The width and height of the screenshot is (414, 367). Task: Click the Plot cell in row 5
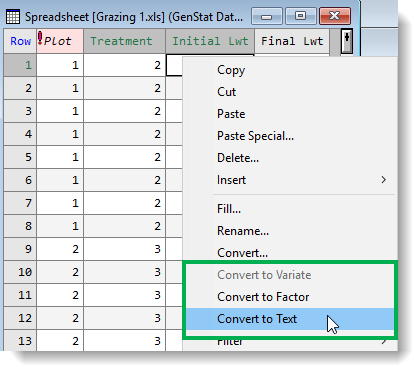60,157
